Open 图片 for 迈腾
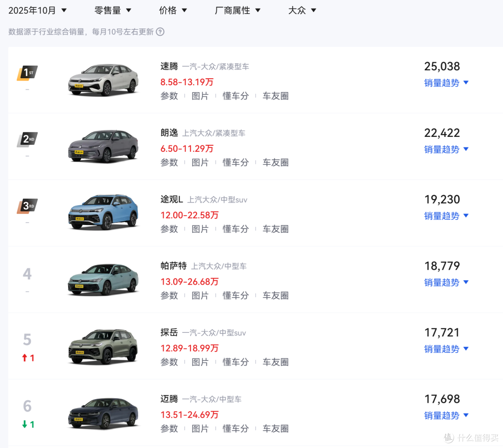503x448 pixels. pyautogui.click(x=200, y=428)
